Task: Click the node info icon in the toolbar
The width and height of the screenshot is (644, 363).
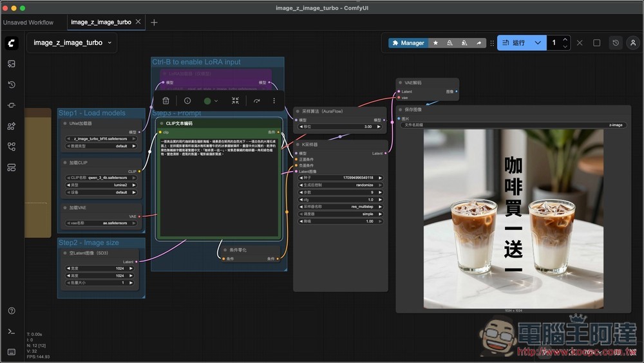Action: coord(187,101)
